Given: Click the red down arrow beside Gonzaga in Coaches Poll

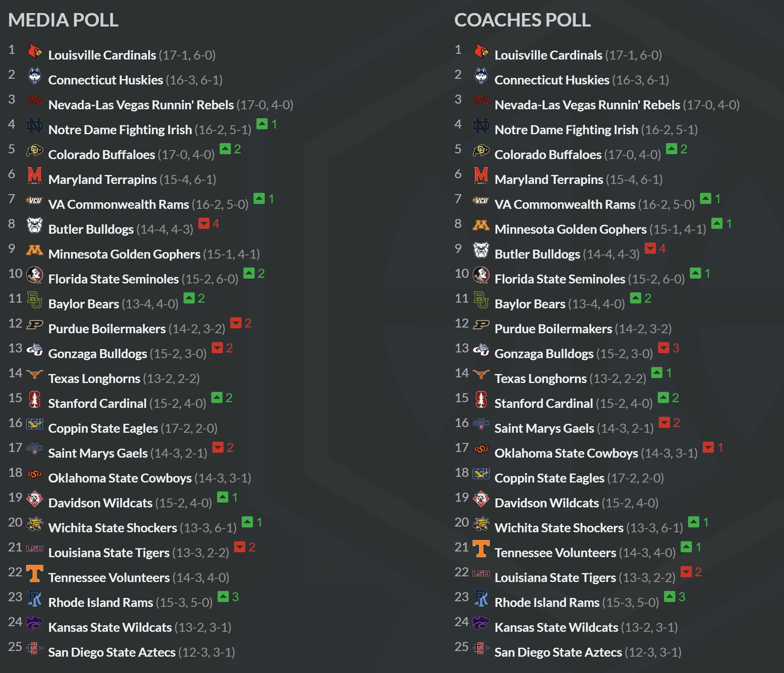Looking at the screenshot, I should pos(664,348).
